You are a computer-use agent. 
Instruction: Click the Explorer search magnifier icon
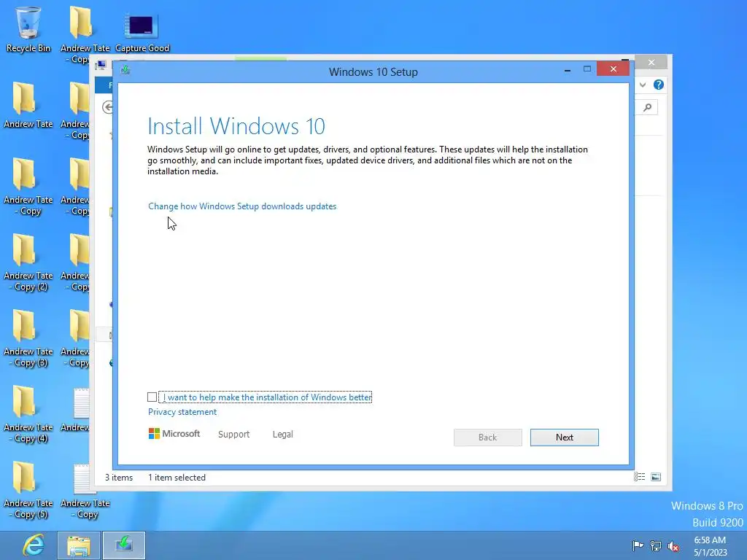pos(647,108)
